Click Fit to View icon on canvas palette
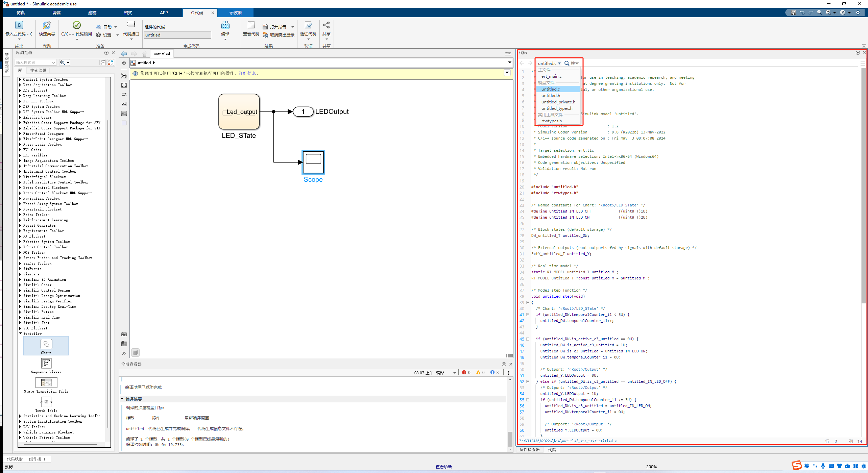The image size is (868, 473). pos(124,85)
